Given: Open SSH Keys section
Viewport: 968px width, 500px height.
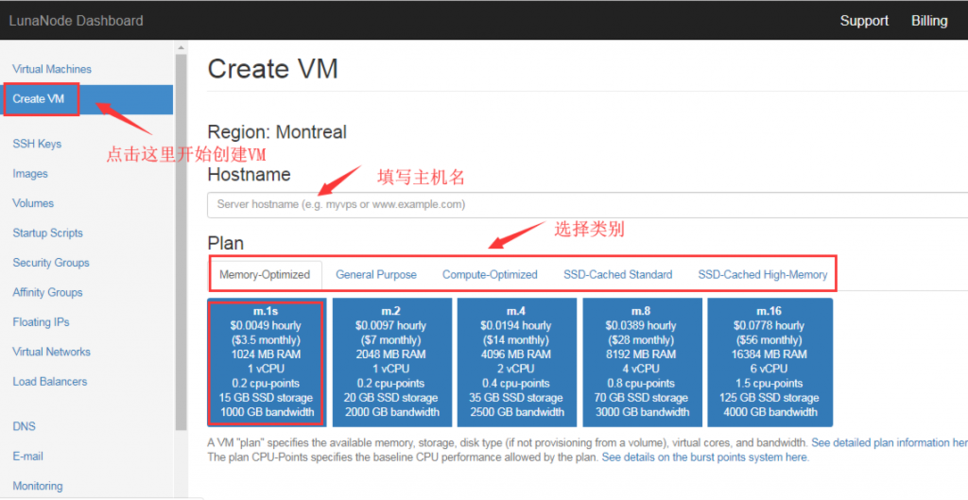Looking at the screenshot, I should pos(37,144).
